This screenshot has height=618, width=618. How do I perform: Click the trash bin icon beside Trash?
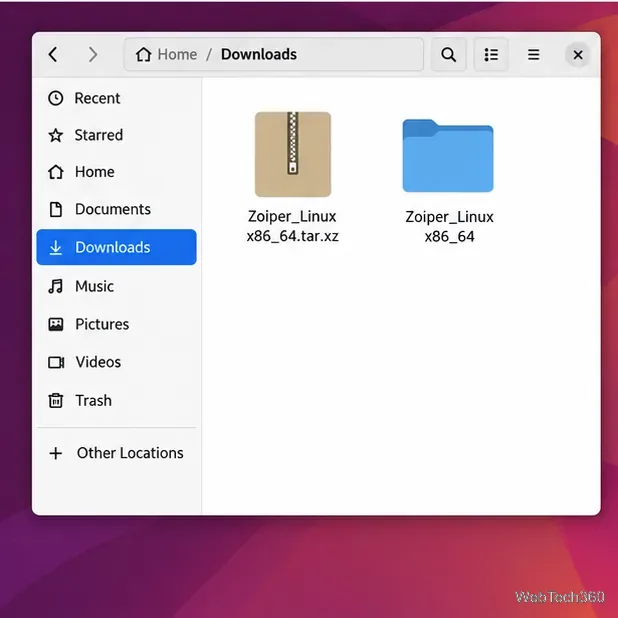[56, 400]
